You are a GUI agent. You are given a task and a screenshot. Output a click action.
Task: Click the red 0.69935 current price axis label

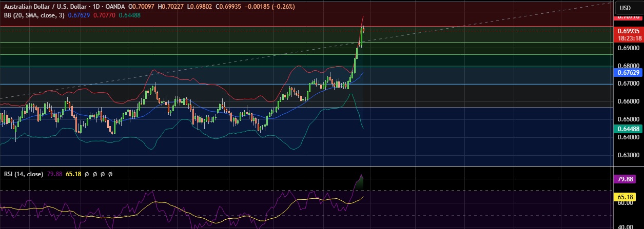click(628, 31)
